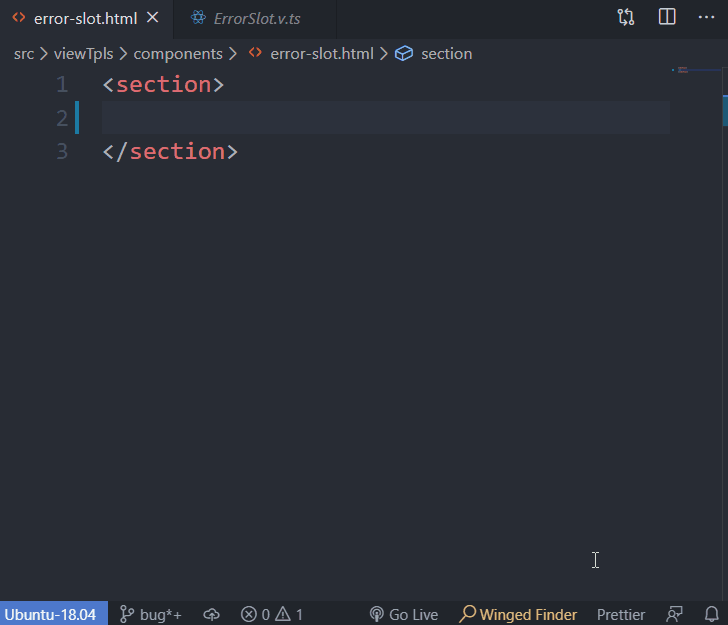Click the minimap preview
Screen dimensions: 728x625
[x=696, y=70]
